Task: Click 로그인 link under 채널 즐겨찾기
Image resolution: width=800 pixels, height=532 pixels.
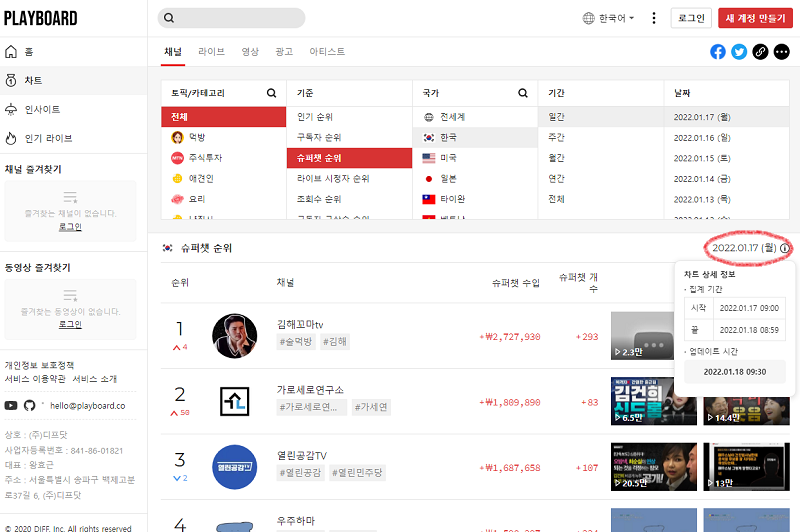Action: 70,226
